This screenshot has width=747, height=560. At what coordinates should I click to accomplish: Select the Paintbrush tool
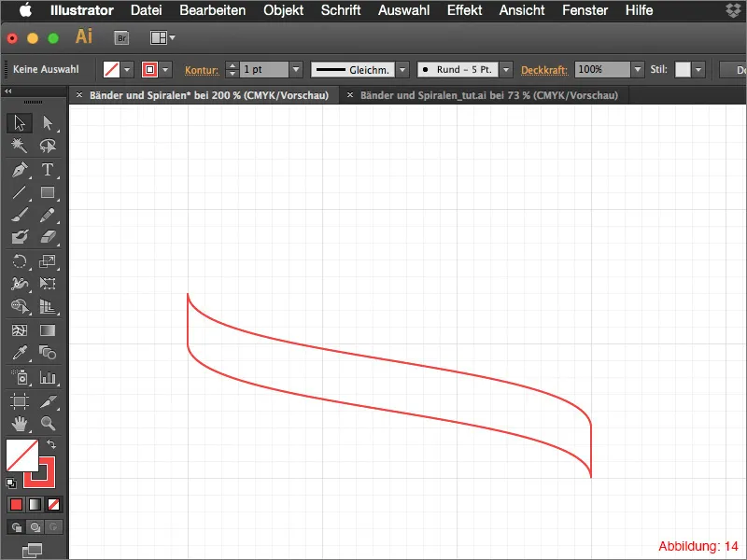(20, 215)
